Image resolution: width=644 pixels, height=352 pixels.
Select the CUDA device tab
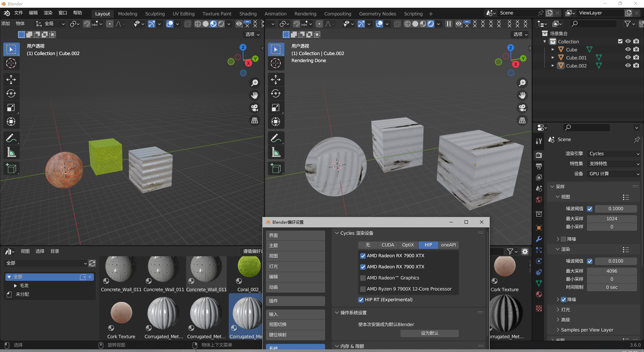coord(388,245)
